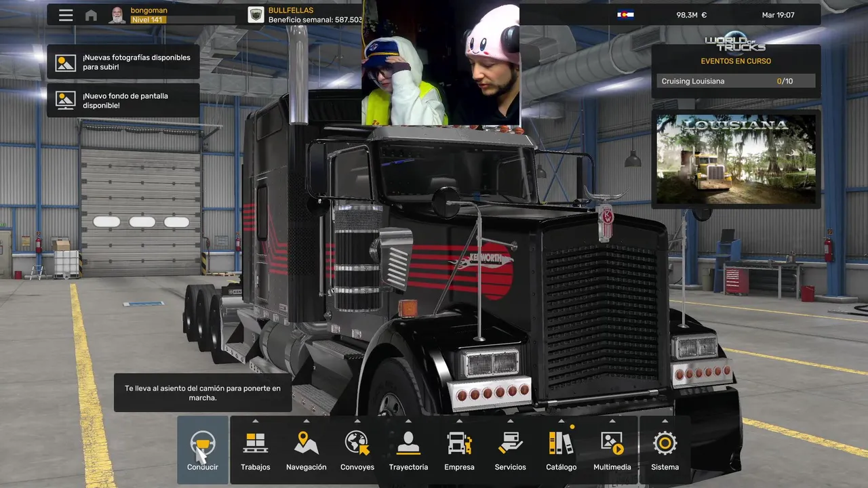Open 'Nuevas fotografías disponibles para subir' notification
The image size is (868, 488).
coord(123,62)
